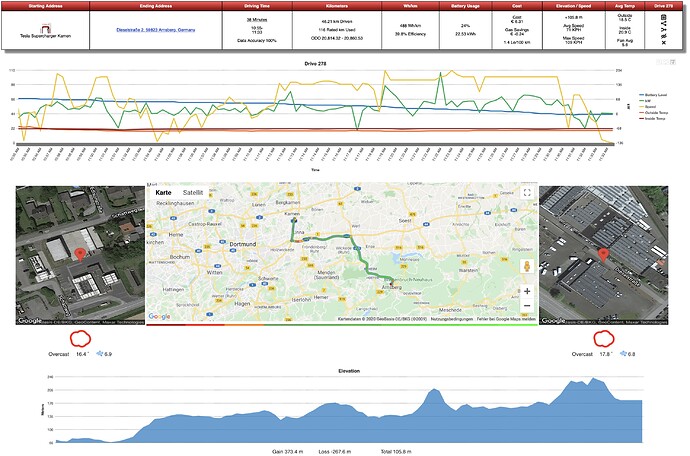The height and width of the screenshot is (456, 690).
Task: Zoom in with the map plus button
Action: click(527, 291)
